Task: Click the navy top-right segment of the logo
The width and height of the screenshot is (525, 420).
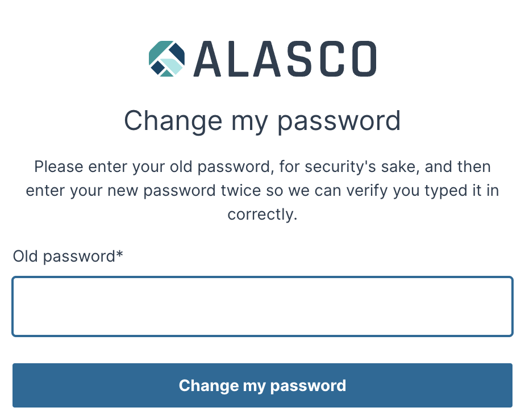Action: (177, 53)
